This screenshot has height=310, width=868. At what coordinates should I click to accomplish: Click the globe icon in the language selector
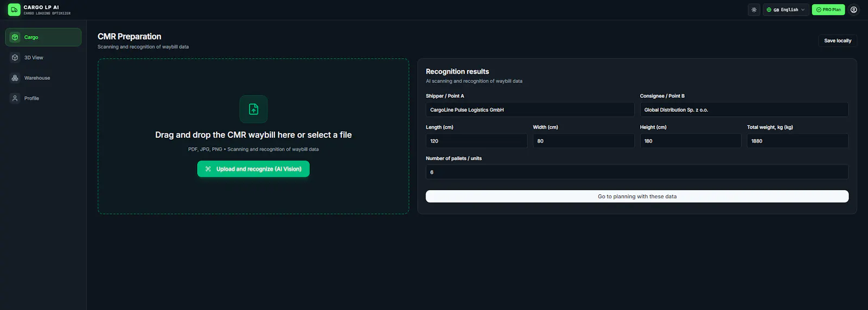tap(769, 10)
